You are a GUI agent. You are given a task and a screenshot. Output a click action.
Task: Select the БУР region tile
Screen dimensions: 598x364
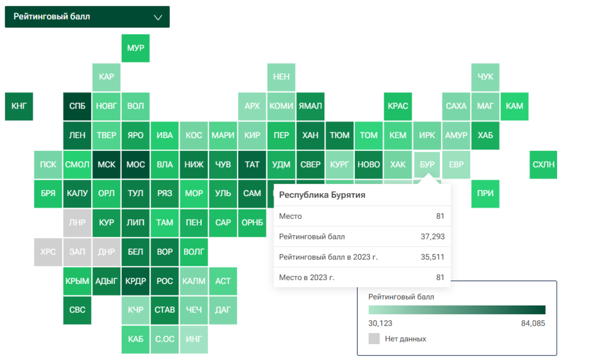(427, 164)
